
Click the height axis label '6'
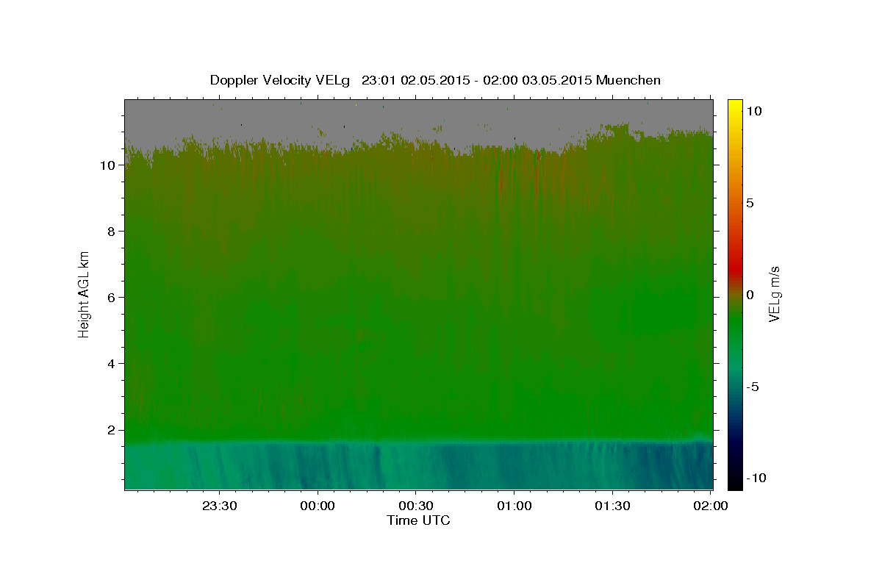coord(111,298)
